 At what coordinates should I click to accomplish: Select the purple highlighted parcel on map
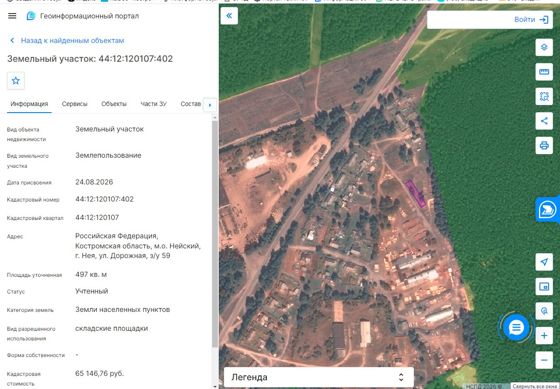pos(416,194)
